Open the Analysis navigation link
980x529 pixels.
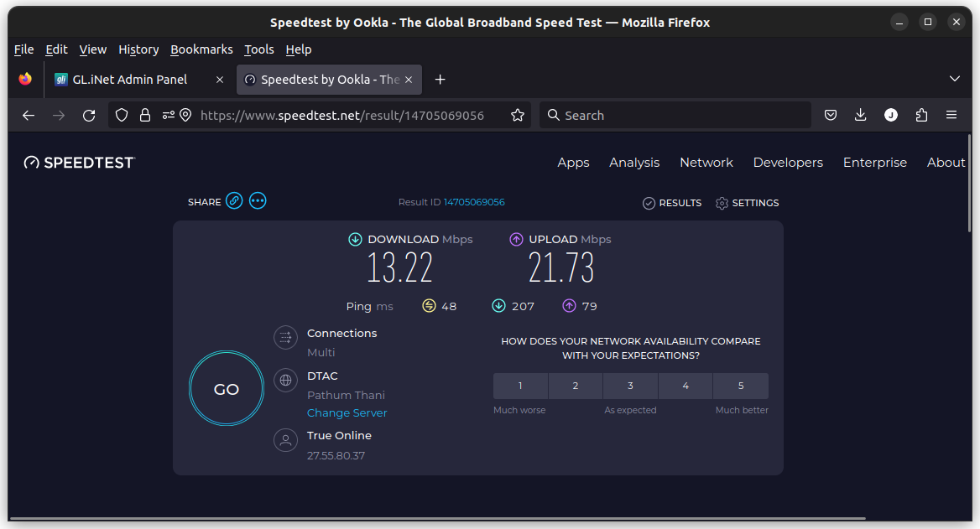click(634, 163)
